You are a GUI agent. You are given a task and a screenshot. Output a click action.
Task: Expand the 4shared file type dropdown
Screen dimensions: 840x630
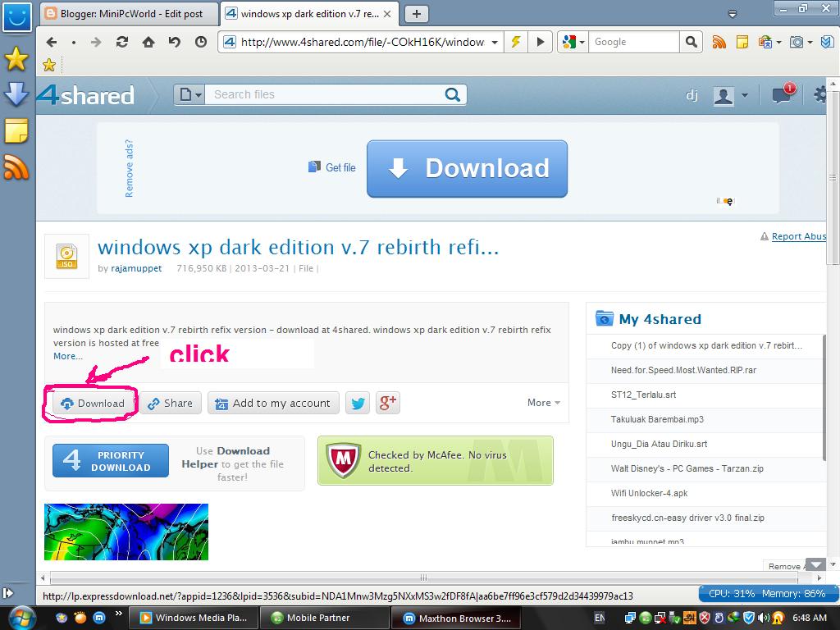point(189,95)
